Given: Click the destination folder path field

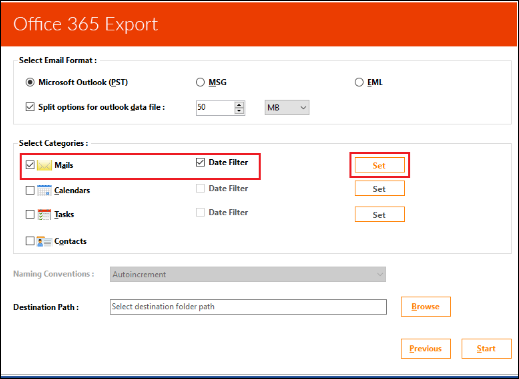Looking at the screenshot, I should pos(248,307).
